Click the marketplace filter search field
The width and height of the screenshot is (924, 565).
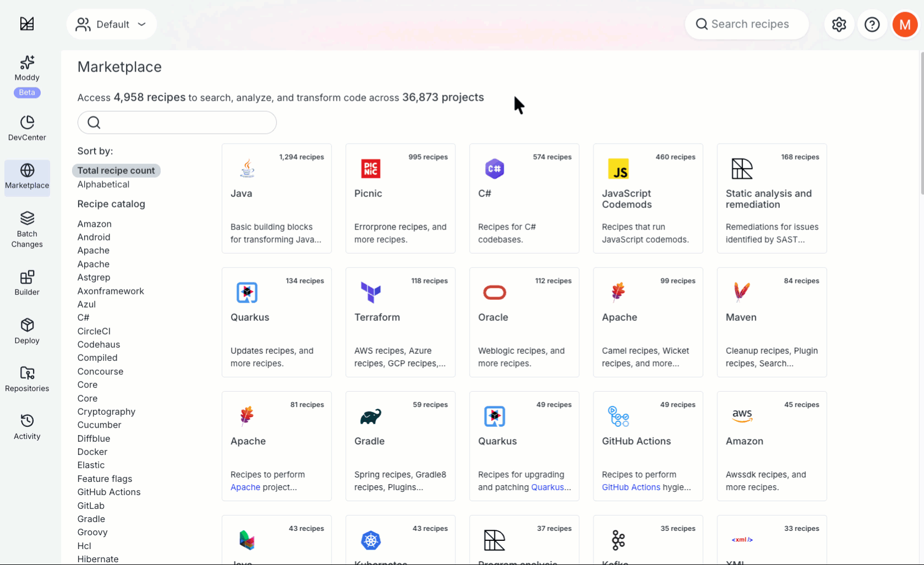click(x=177, y=122)
